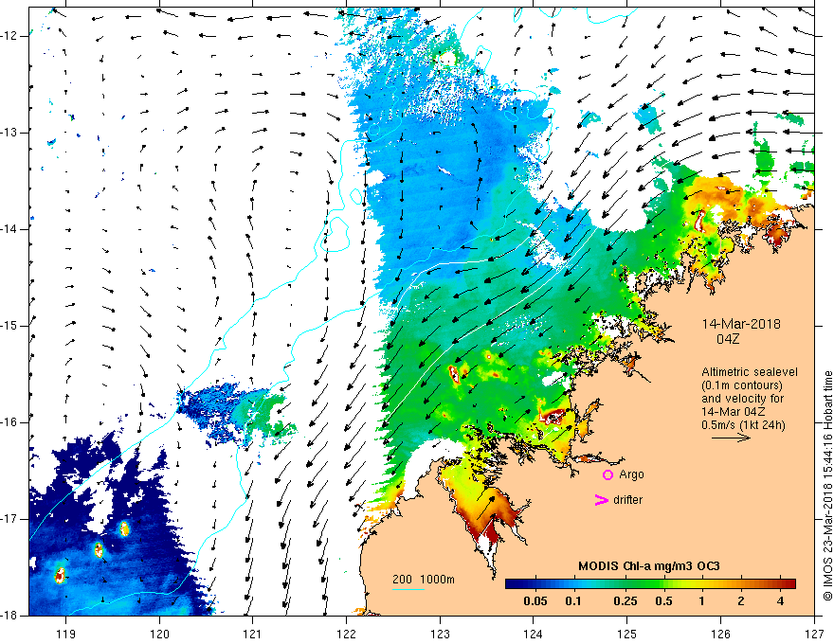Click the '0.05' colorbar tick label
834x644 pixels.
535,601
